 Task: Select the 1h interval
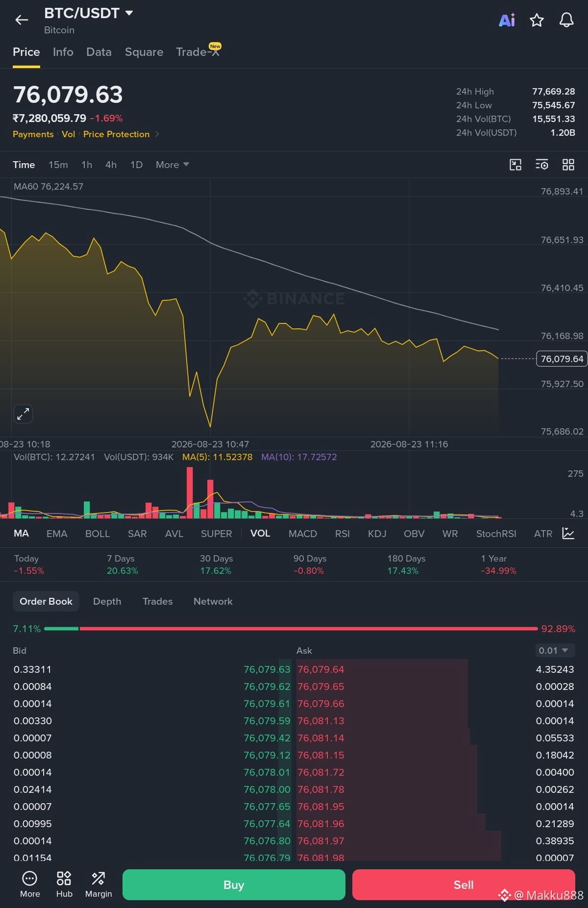point(87,165)
